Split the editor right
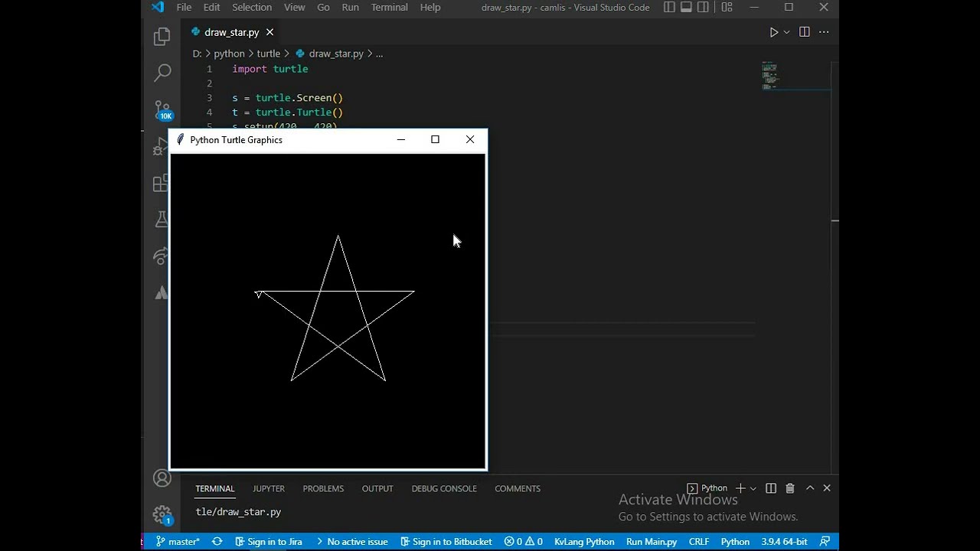 point(804,32)
